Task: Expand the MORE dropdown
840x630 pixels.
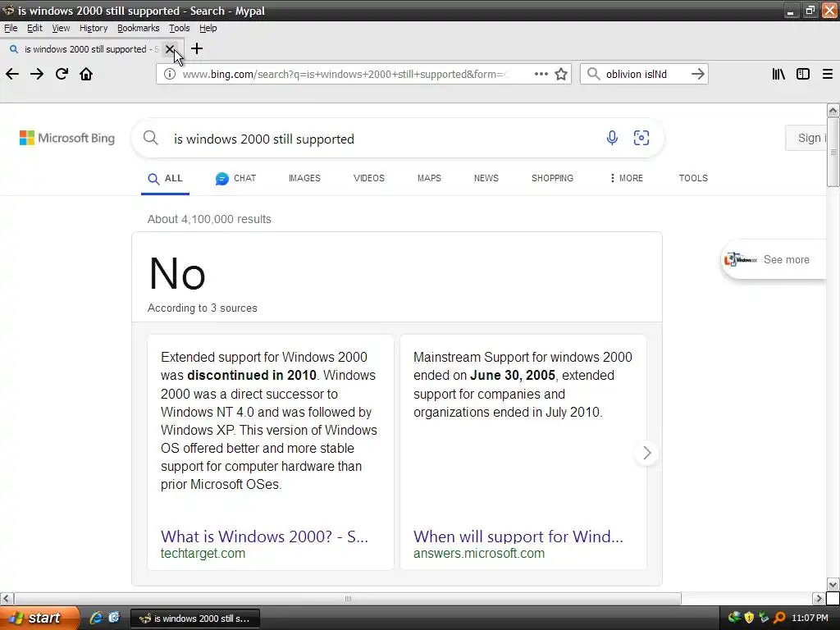Action: (626, 178)
